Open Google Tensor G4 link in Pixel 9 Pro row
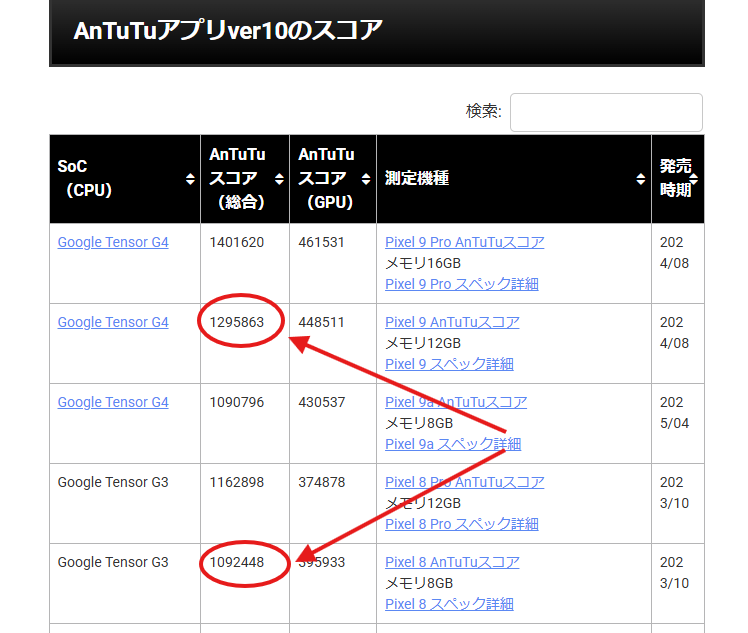 113,242
